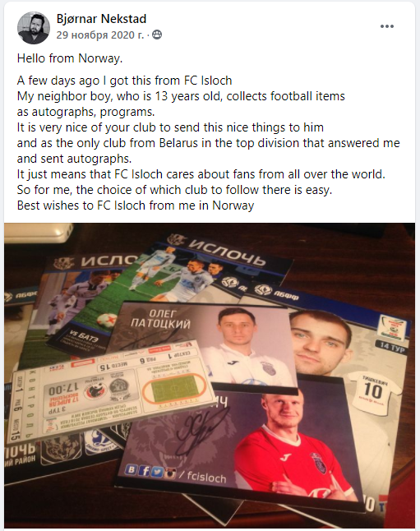The image size is (420, 531).
Task: Click the АБФФ logo on the program
Action: pyautogui.click(x=277, y=292)
